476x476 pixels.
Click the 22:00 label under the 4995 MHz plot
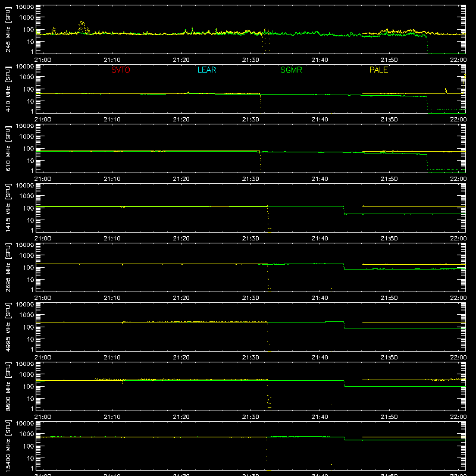tap(458, 358)
